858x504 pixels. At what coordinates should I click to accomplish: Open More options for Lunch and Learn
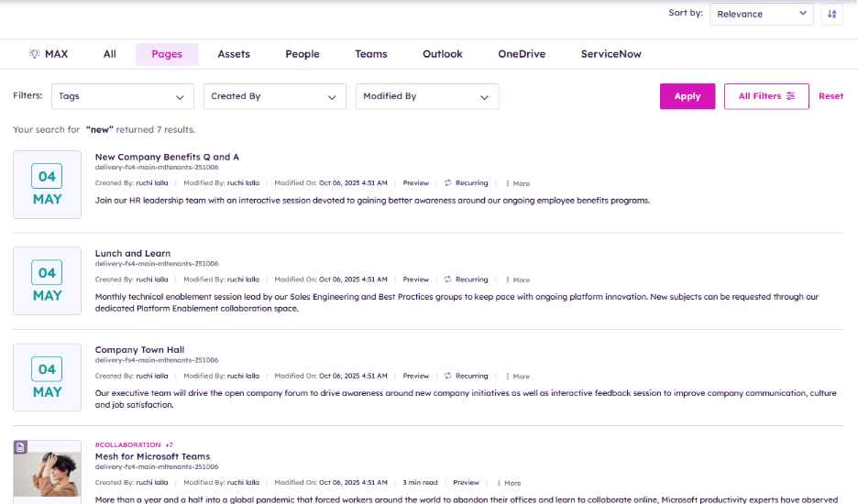[x=517, y=279]
